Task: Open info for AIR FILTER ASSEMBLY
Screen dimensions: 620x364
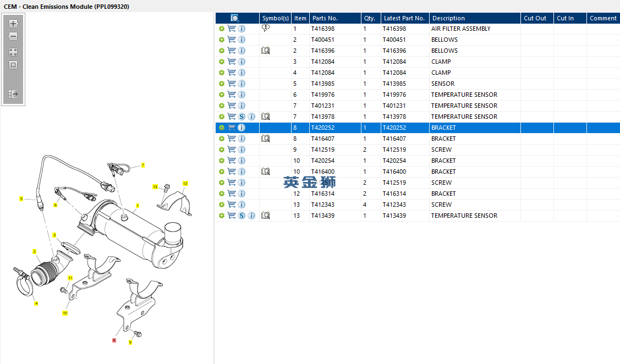Action: (x=242, y=29)
